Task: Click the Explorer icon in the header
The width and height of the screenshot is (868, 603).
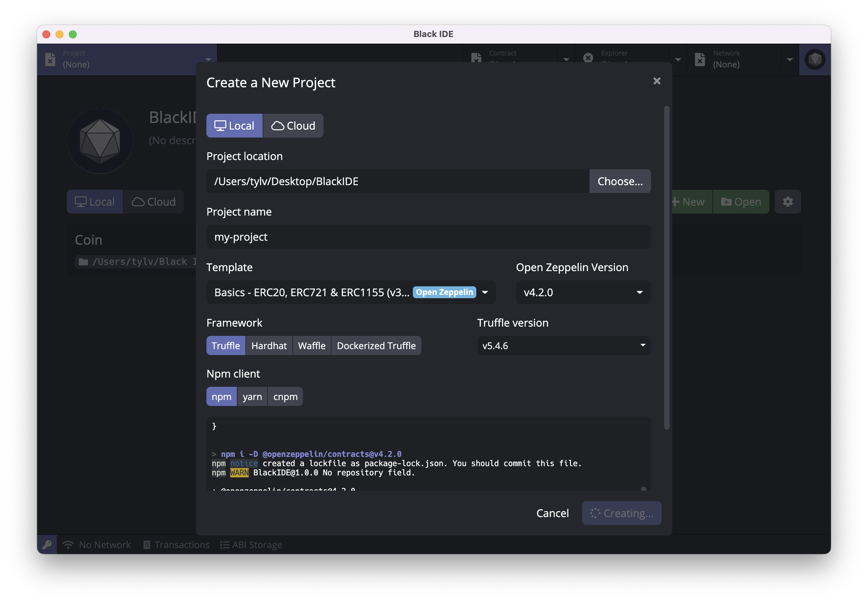Action: point(588,58)
